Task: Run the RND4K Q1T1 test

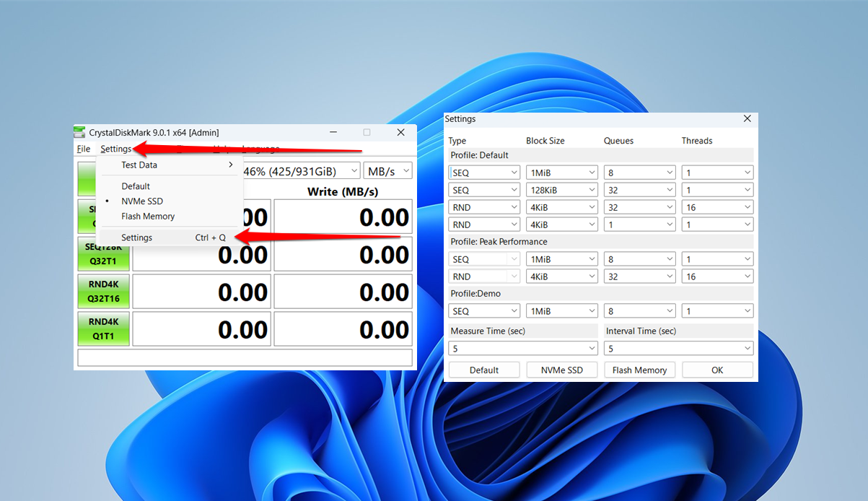Action: click(x=103, y=328)
